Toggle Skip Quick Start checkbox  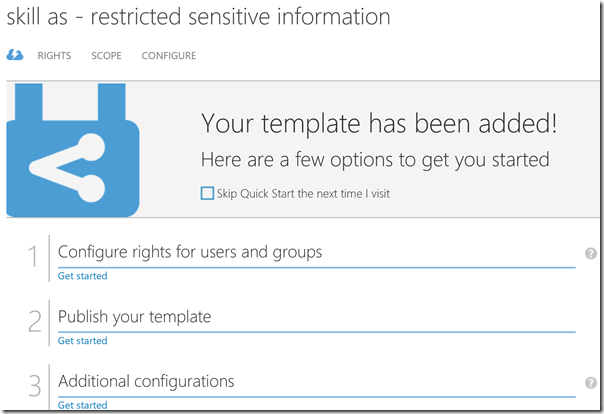(207, 193)
